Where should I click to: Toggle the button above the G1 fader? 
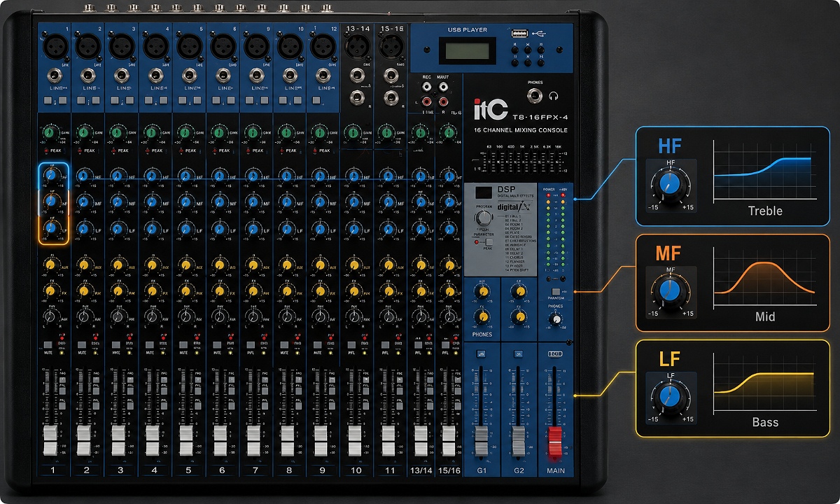click(x=482, y=355)
